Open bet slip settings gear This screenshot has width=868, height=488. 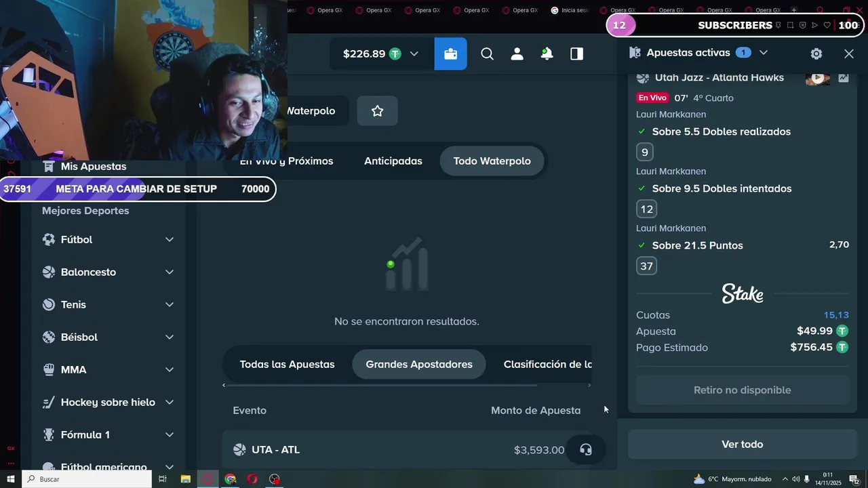click(x=816, y=54)
